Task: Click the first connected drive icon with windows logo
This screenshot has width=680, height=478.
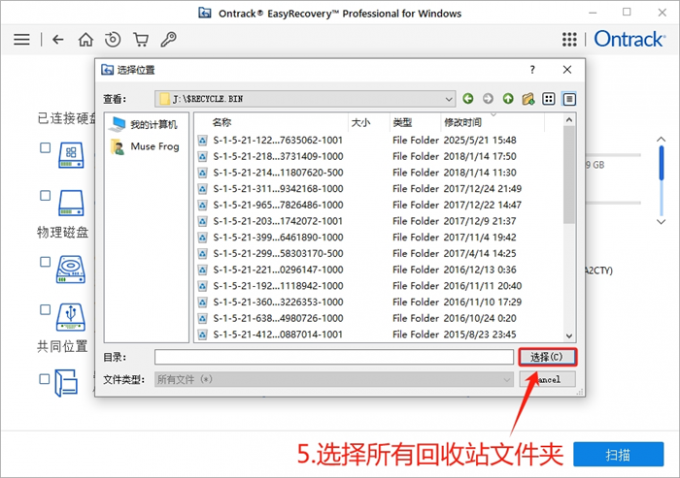Action: coord(71,155)
